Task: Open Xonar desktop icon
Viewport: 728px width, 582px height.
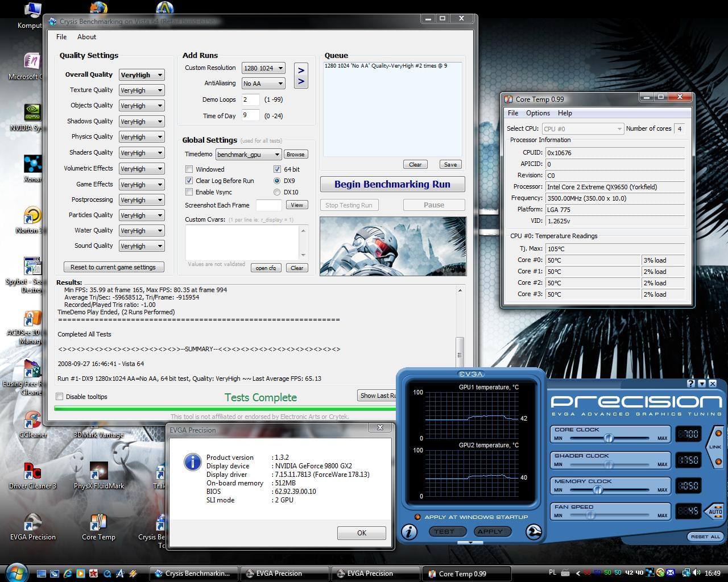Action: (x=32, y=169)
